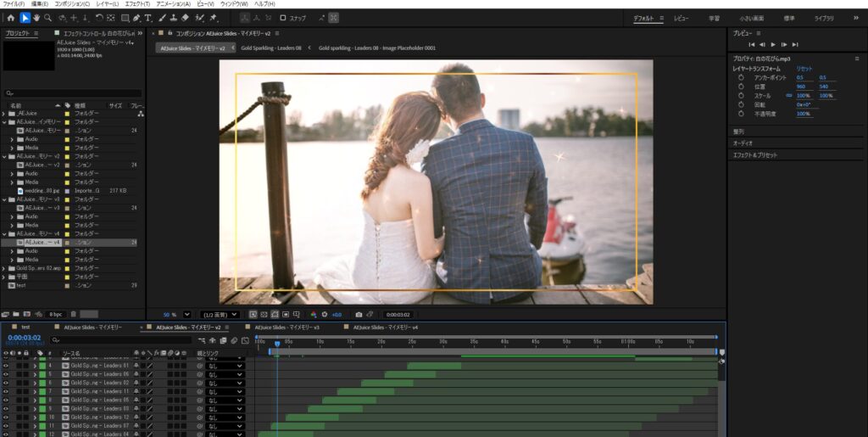Expand the _AEJuice folder in project panel
868x437 pixels.
[3, 113]
